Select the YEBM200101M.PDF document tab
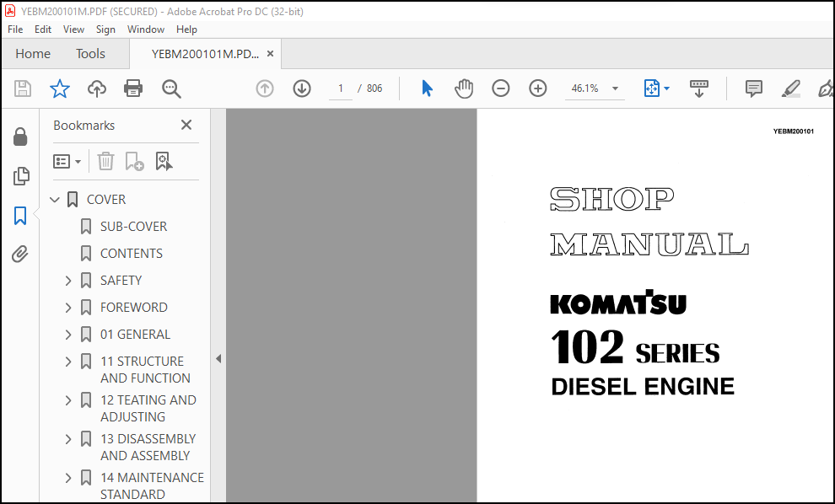 [x=205, y=54]
